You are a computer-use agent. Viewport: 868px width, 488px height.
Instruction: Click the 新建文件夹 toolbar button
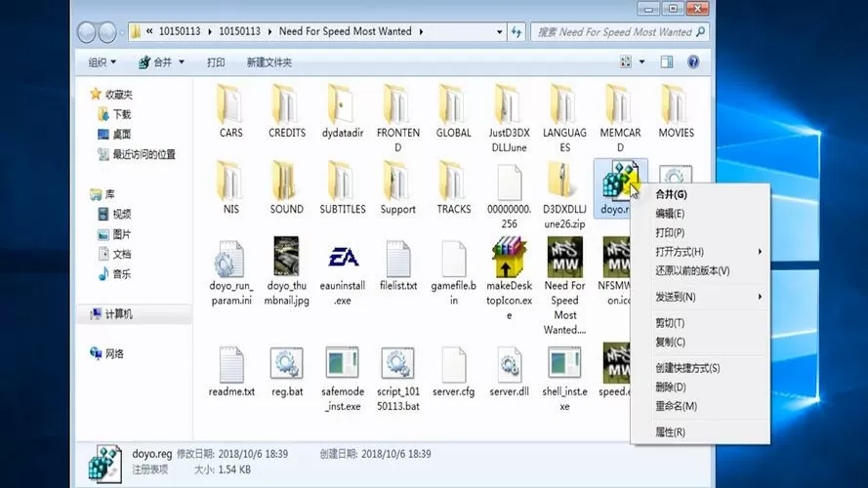point(269,62)
